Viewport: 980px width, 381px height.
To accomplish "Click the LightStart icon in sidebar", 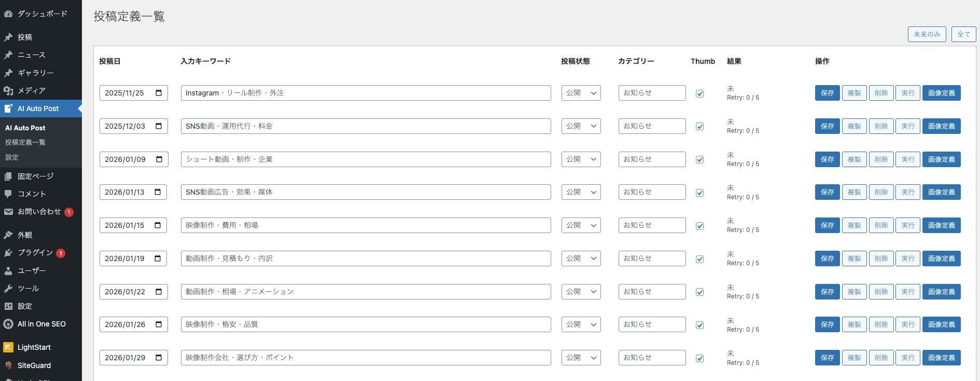I will click(x=8, y=347).
